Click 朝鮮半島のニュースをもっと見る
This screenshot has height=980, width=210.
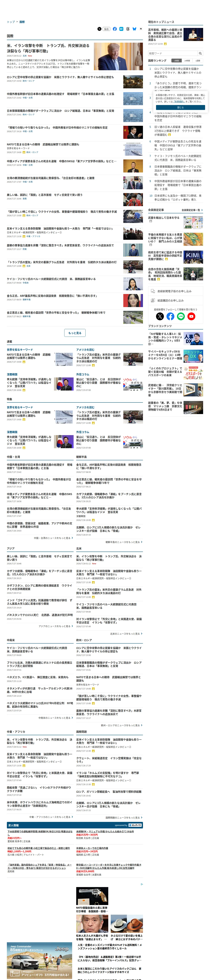tap(124, 542)
